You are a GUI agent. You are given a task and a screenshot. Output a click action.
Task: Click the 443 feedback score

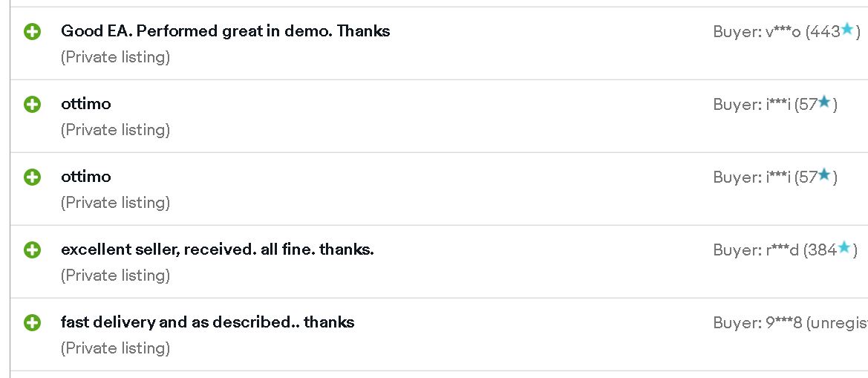tap(826, 32)
